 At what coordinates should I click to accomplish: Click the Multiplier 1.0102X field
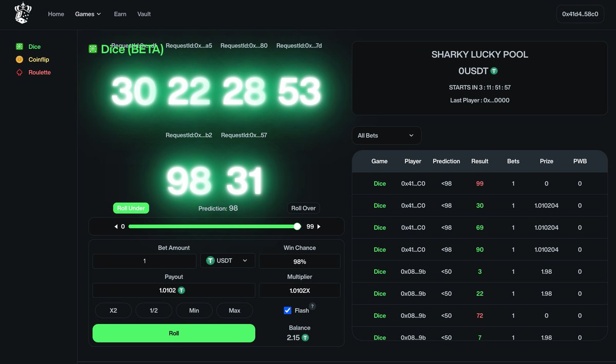click(300, 290)
